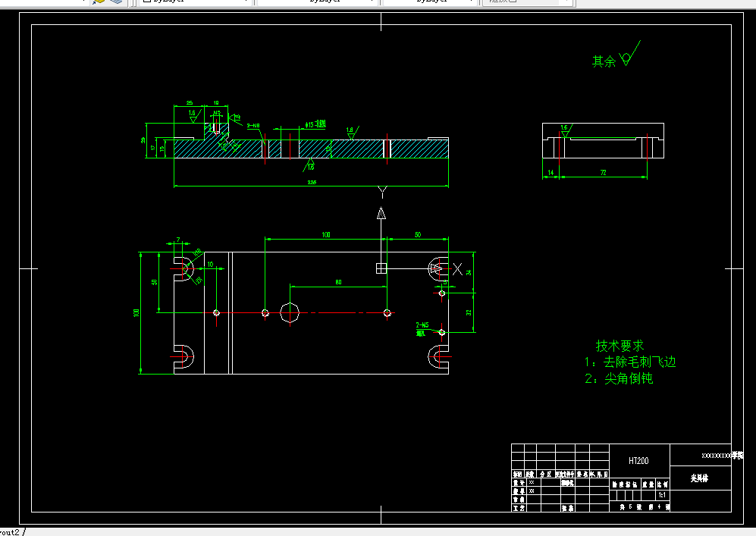
Task: Click the UCS X axis label
Action: (x=457, y=269)
